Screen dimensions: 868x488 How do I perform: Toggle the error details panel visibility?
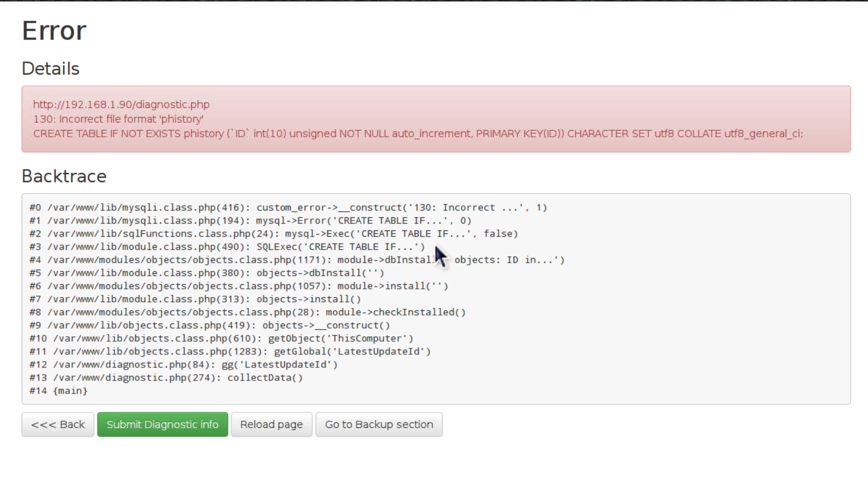pos(51,68)
